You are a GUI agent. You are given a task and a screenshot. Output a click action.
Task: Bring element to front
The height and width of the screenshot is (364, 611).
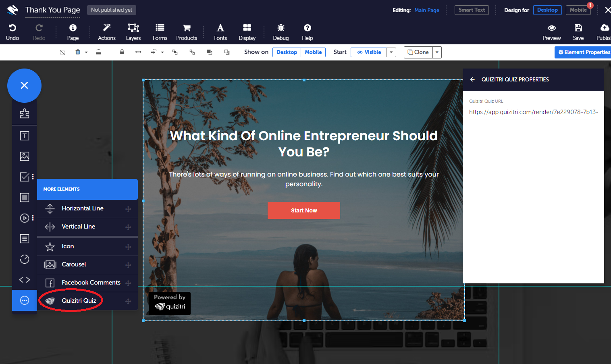pos(210,52)
